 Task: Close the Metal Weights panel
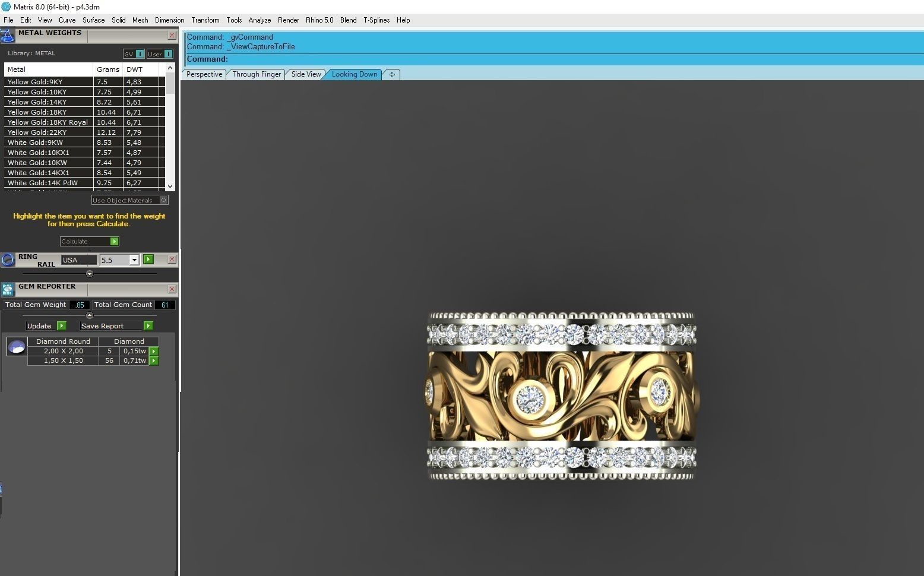(x=172, y=36)
